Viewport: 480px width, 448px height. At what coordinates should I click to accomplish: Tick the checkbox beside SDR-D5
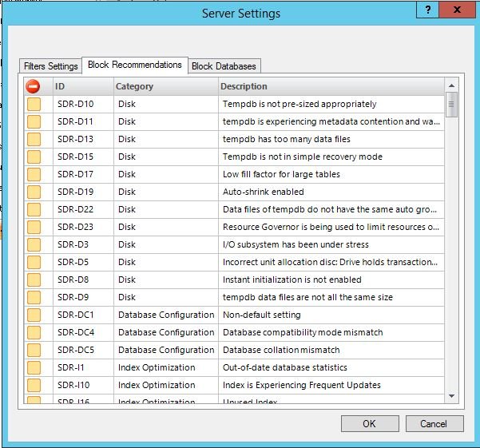[x=34, y=262]
